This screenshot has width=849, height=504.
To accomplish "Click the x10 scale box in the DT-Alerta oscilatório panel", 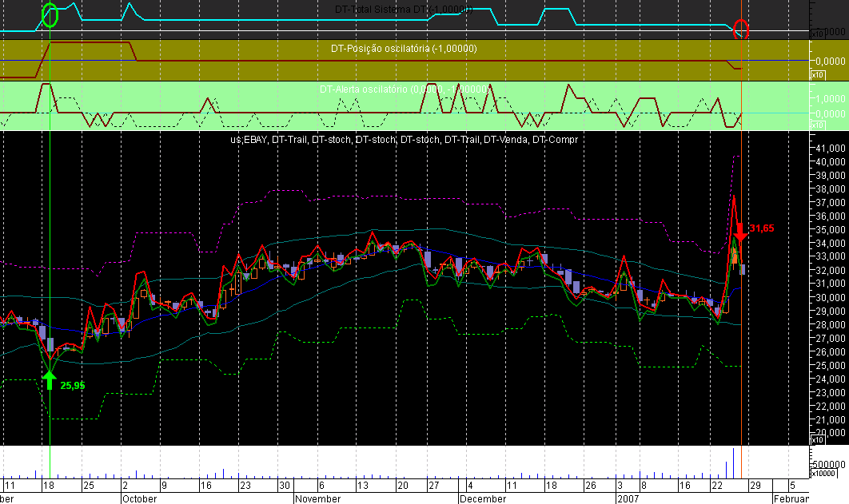I will (818, 125).
